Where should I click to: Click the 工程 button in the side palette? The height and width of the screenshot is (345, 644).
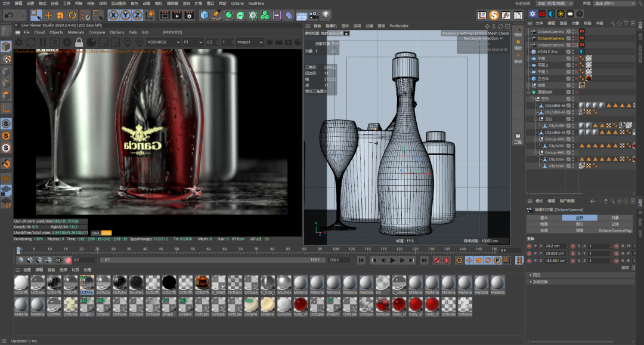coord(518,138)
